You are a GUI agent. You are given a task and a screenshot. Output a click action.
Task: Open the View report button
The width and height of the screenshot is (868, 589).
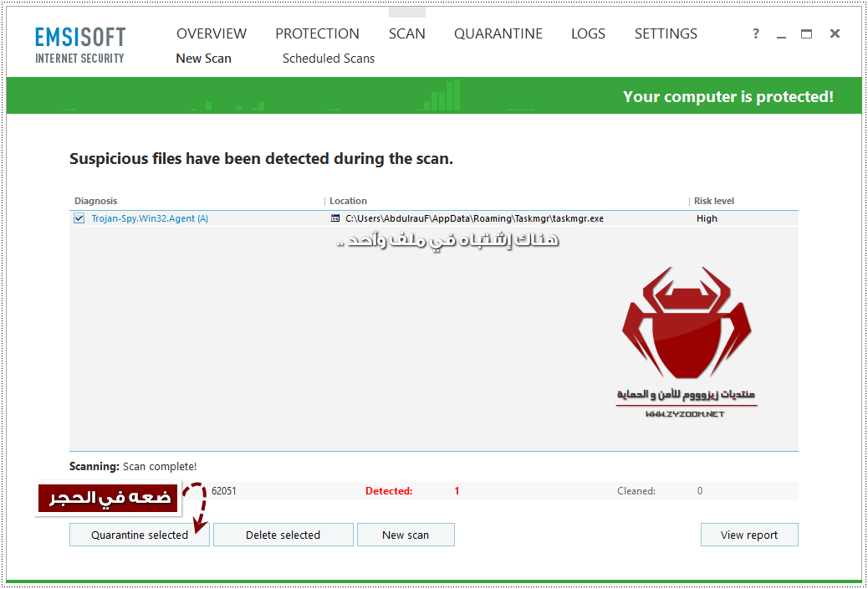pos(749,535)
